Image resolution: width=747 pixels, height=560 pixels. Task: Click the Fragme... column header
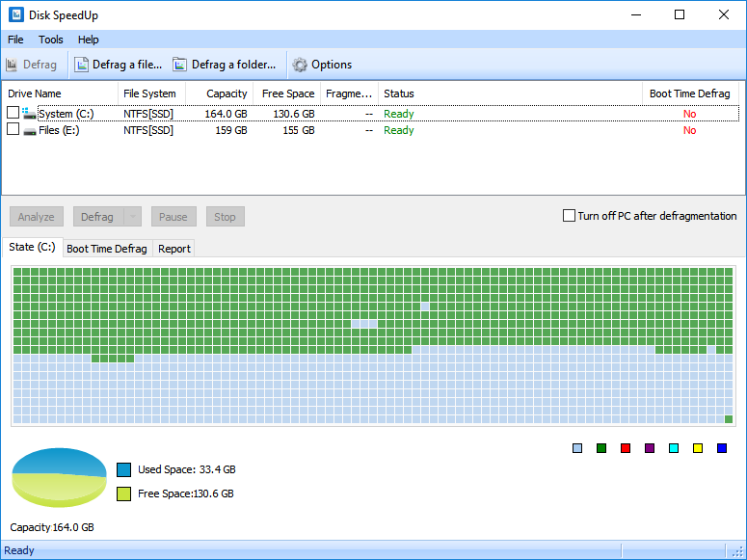tap(349, 93)
